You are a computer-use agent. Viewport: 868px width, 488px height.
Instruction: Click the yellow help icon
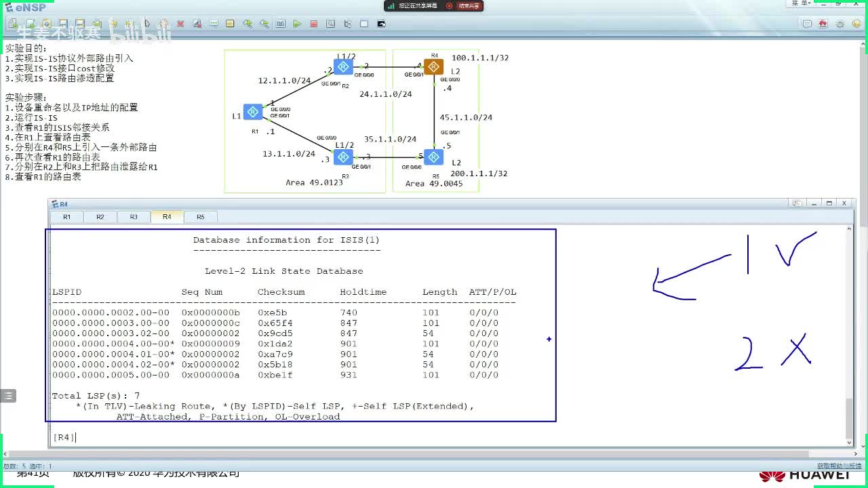[x=856, y=24]
